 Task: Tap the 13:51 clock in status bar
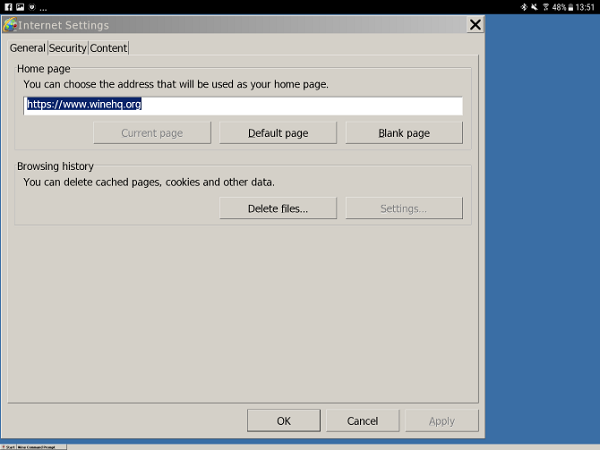(x=585, y=7)
